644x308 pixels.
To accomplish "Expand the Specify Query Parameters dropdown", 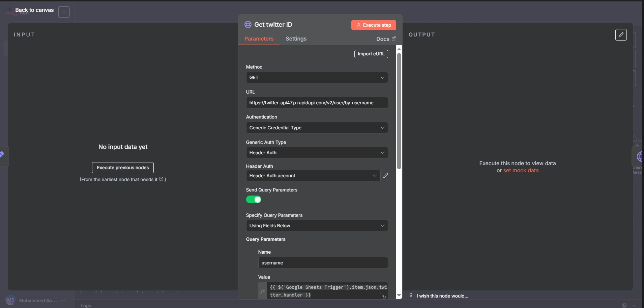I will pos(317,226).
